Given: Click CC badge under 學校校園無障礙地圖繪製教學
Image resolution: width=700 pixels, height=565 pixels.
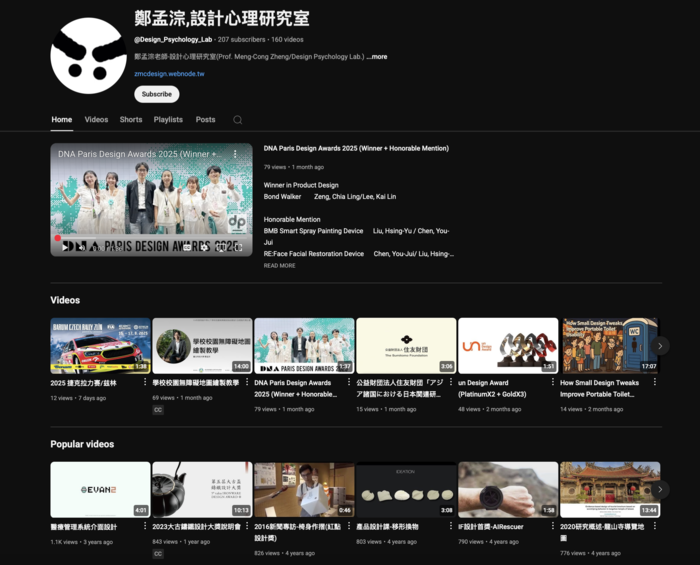Looking at the screenshot, I should tap(158, 410).
